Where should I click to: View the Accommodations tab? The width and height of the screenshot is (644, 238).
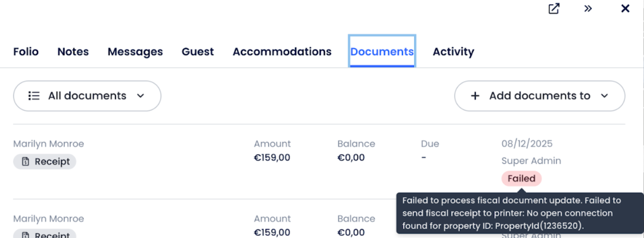click(282, 52)
